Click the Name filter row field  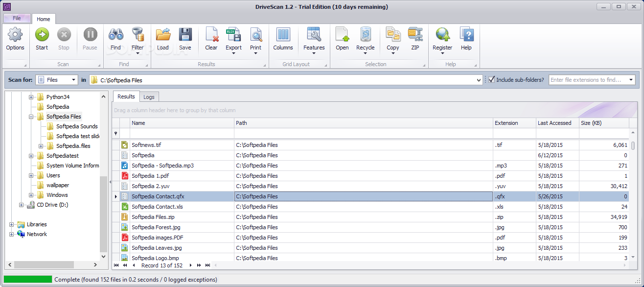(x=182, y=133)
